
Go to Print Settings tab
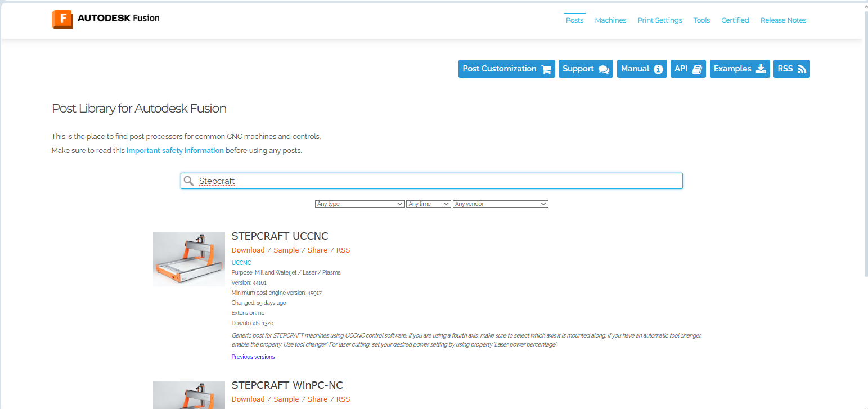659,20
